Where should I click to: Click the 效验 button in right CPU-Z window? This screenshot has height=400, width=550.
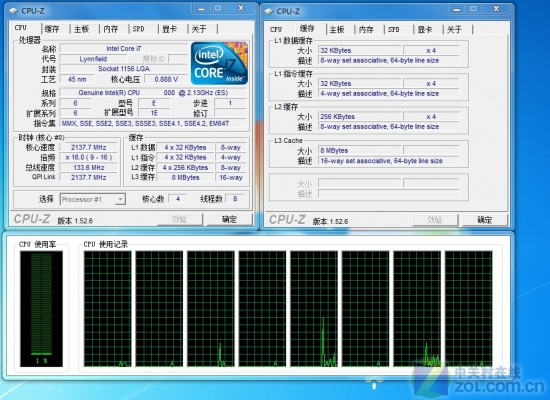pyautogui.click(x=435, y=220)
